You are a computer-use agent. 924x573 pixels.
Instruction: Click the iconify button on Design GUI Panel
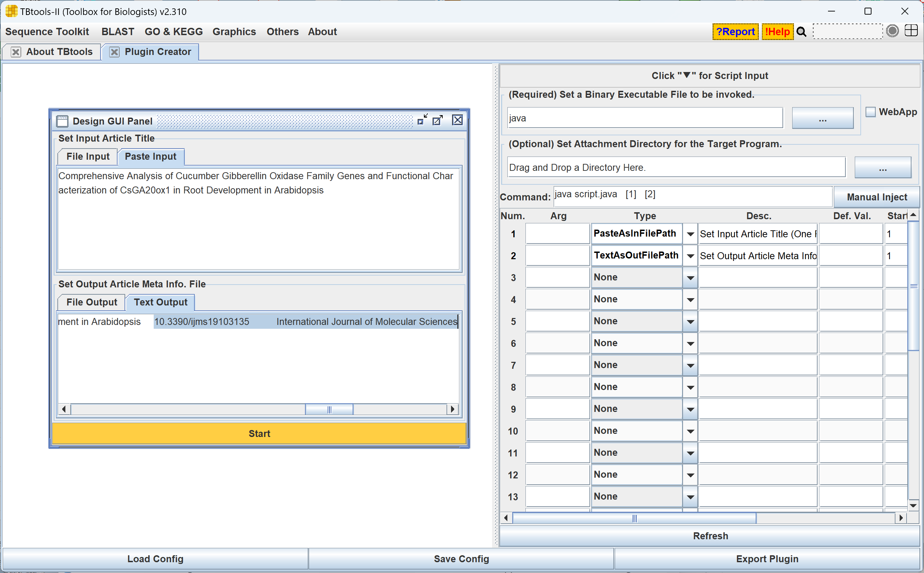[422, 120]
